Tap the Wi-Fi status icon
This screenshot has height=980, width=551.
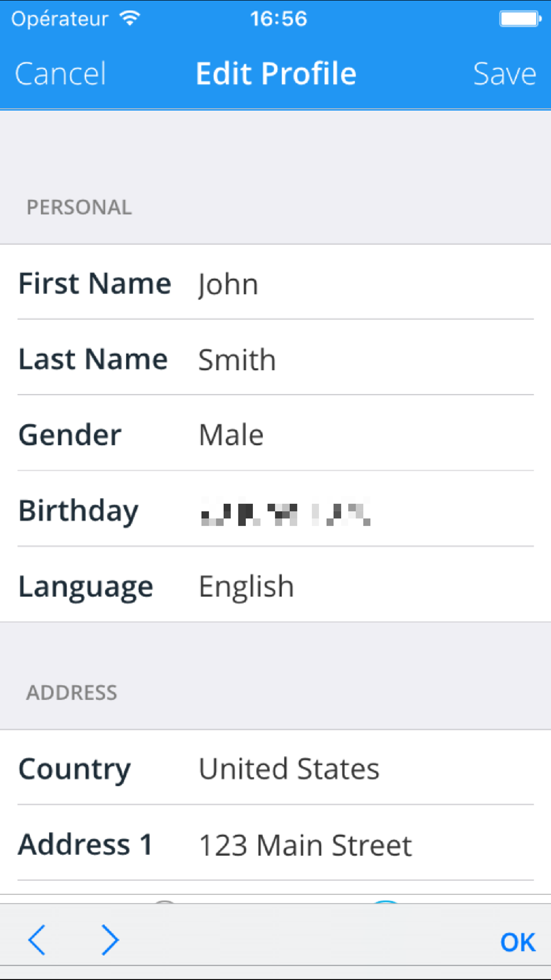click(x=130, y=19)
